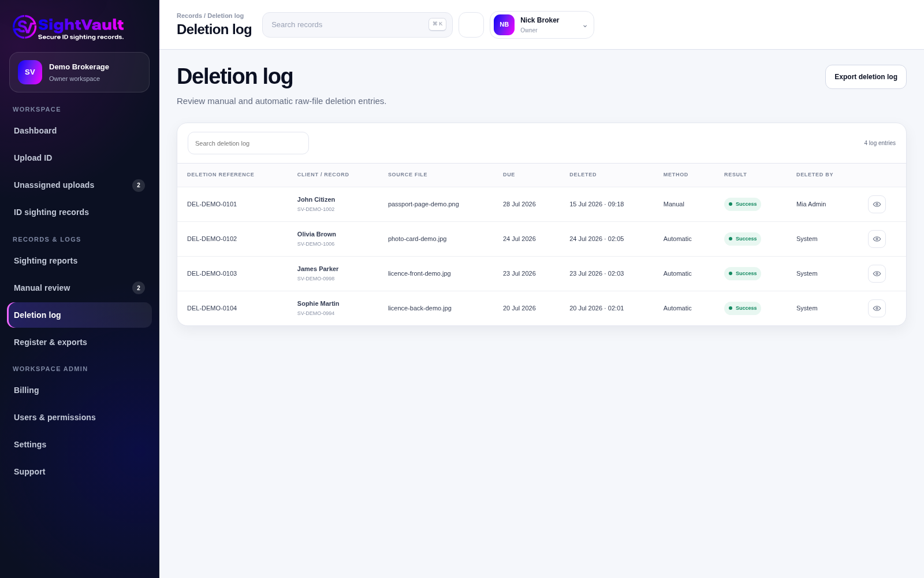
Task: Click the NB user avatar
Action: coord(504,25)
